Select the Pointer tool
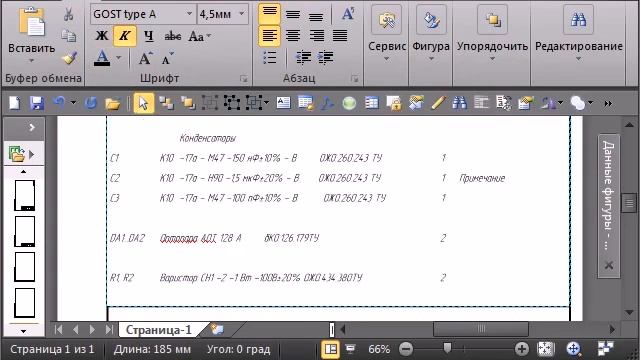Screen dimensions: 640x360 pyautogui.click(x=143, y=103)
